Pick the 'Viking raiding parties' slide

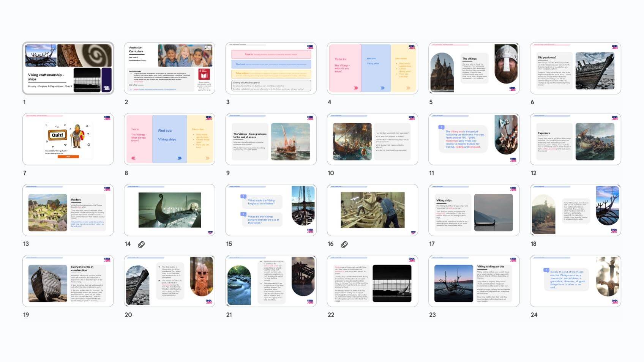pos(474,281)
